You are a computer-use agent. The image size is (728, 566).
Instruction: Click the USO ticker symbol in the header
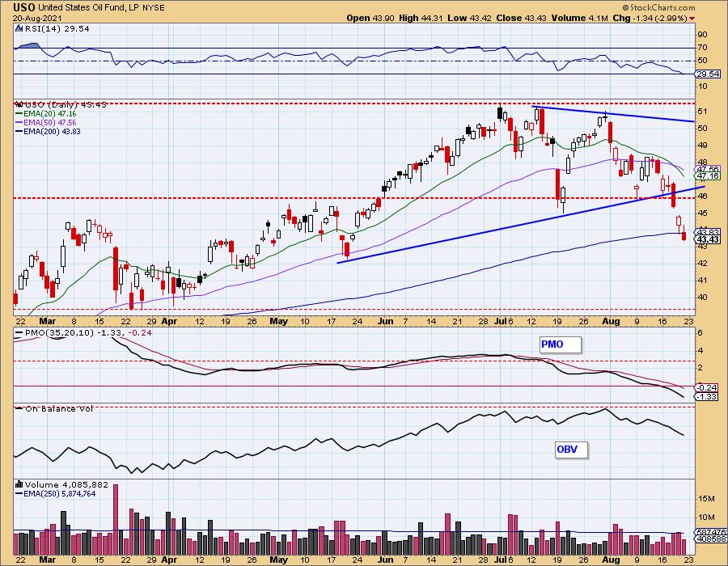pos(24,7)
